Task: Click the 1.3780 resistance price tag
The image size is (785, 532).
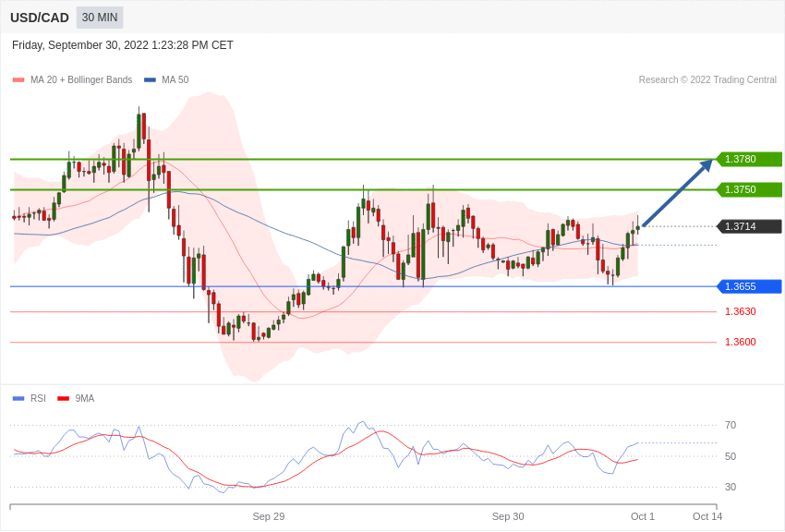Action: (750, 159)
